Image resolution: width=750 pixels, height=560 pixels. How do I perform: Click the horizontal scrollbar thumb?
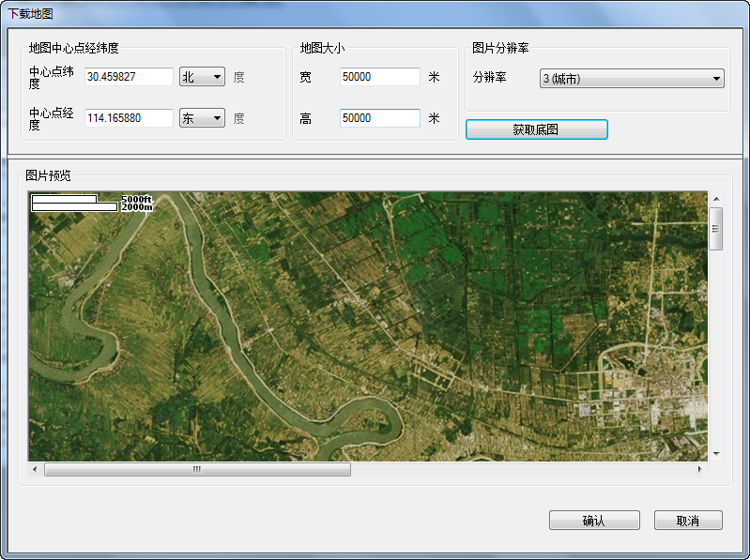[197, 469]
